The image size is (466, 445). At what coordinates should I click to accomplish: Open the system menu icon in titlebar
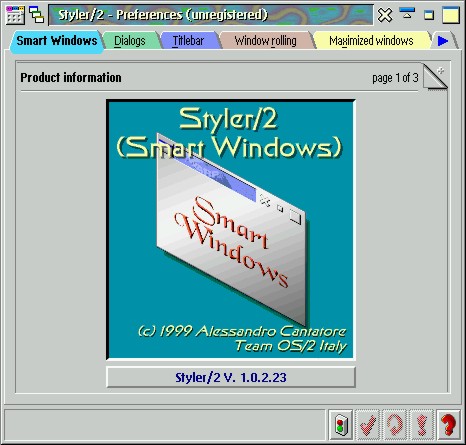[15, 15]
